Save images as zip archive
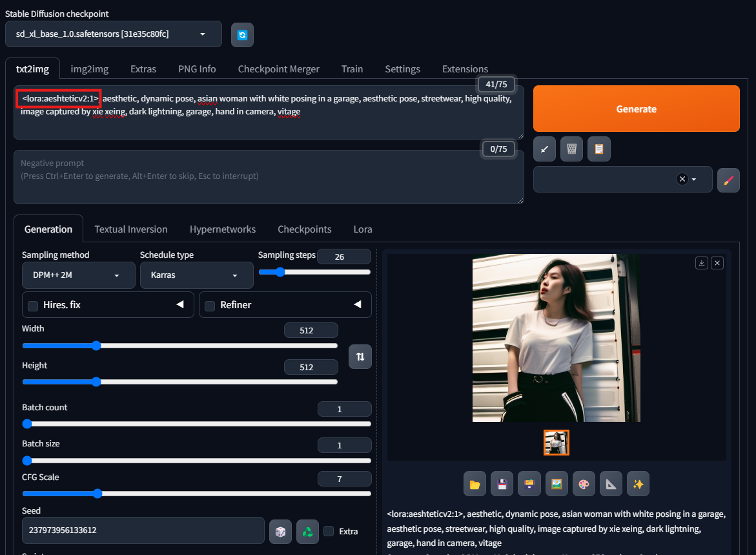 [529, 484]
